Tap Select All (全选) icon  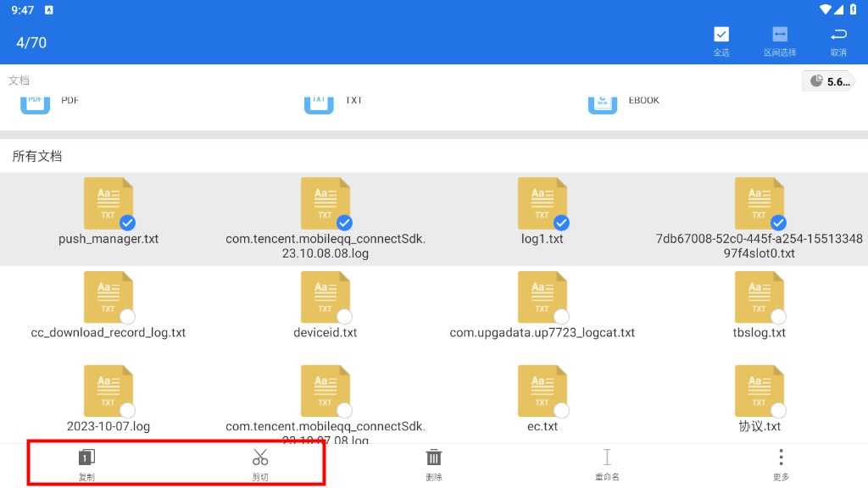[x=721, y=35]
